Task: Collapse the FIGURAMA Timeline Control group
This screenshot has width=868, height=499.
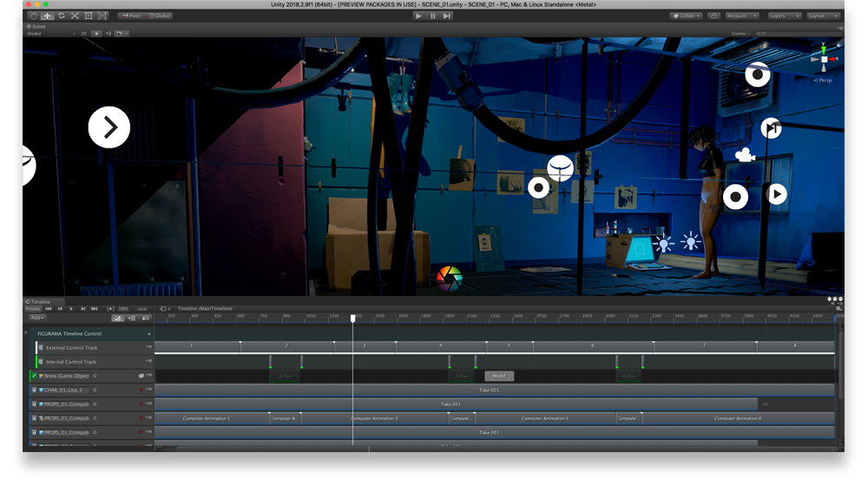Action: [x=26, y=333]
